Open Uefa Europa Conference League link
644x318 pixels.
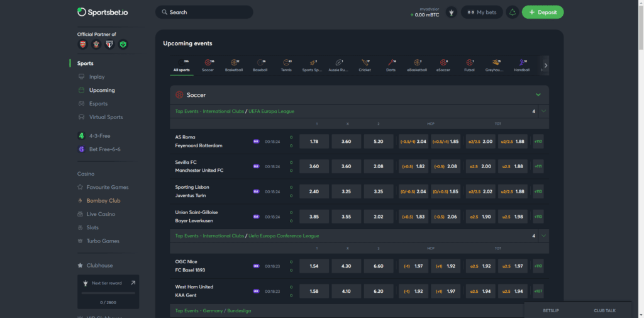pyautogui.click(x=284, y=236)
